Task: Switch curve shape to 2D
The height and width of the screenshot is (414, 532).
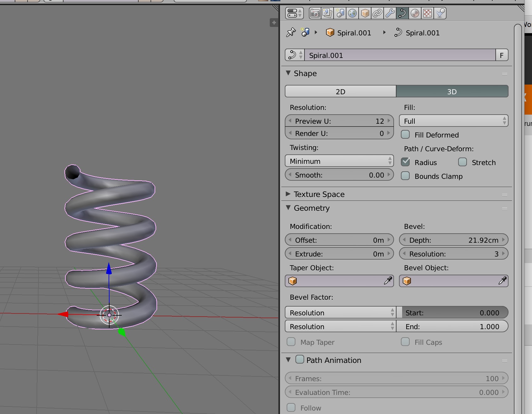Action: click(x=340, y=91)
